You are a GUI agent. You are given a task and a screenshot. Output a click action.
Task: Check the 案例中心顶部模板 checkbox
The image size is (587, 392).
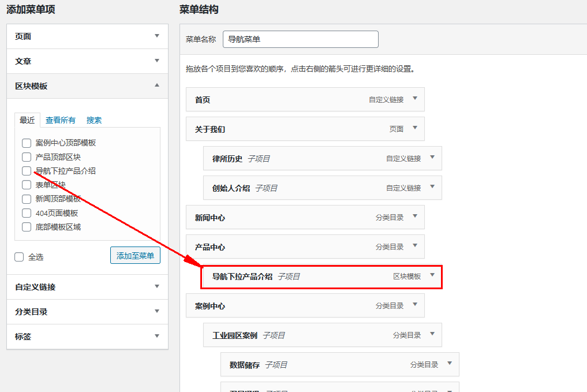click(26, 144)
